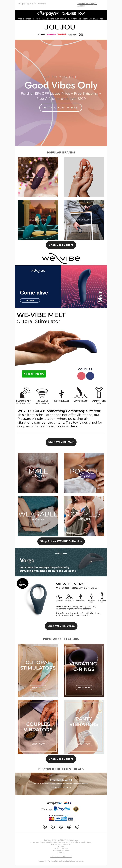
Task: Open View this email in your browser
Action: click(x=87, y=5)
